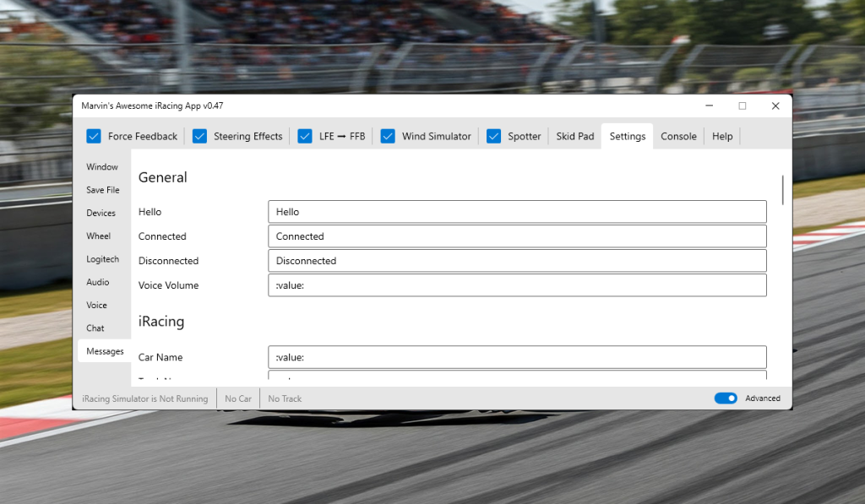Image resolution: width=865 pixels, height=504 pixels.
Task: Open the Skid Pad tab
Action: pyautogui.click(x=574, y=135)
